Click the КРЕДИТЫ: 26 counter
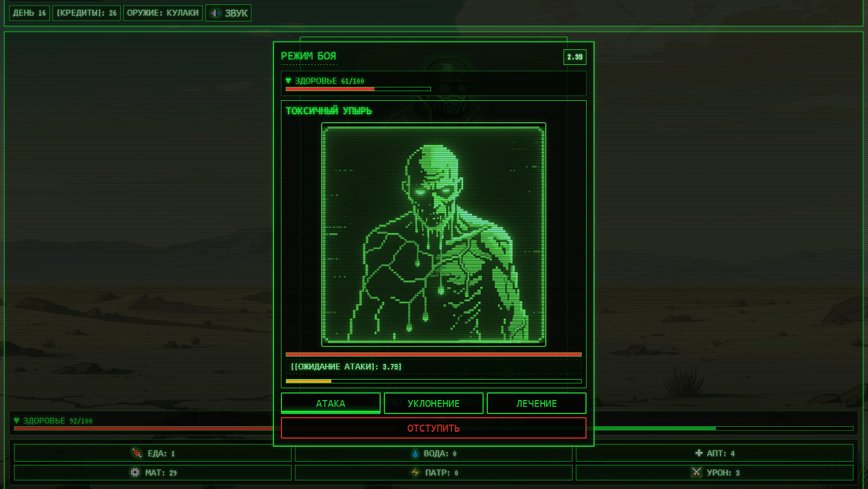The image size is (868, 489). (86, 13)
